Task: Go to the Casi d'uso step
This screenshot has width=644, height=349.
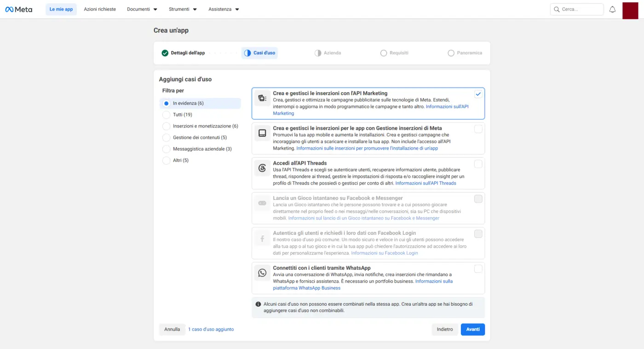Action: pyautogui.click(x=259, y=53)
